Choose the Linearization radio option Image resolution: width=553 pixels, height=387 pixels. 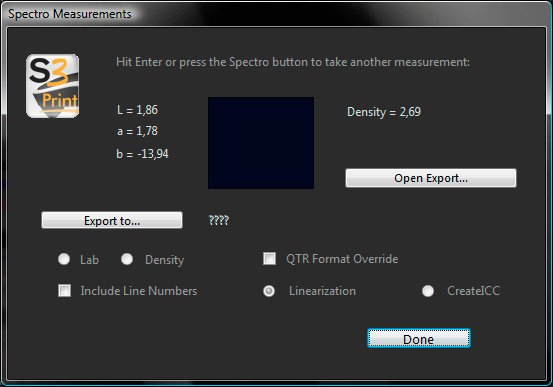[269, 291]
